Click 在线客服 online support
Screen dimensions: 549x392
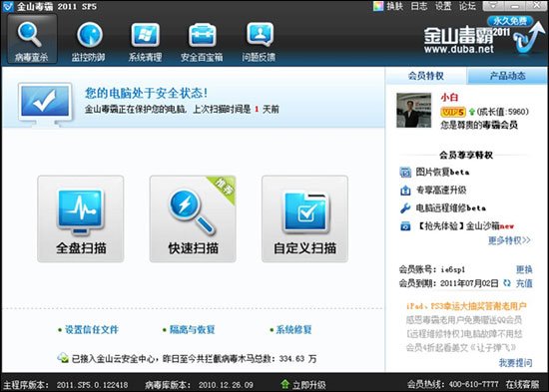click(522, 385)
